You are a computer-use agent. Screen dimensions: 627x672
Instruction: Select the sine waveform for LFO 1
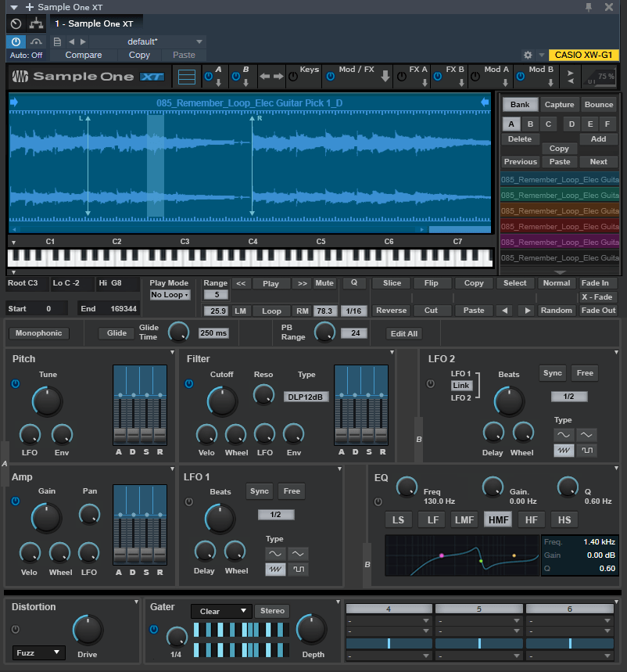(x=275, y=554)
